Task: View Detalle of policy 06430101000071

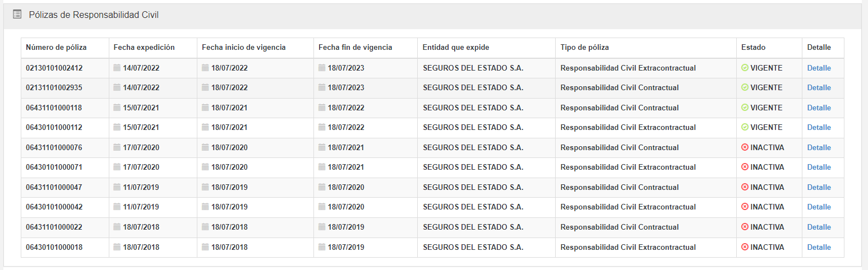Action: pyautogui.click(x=819, y=167)
